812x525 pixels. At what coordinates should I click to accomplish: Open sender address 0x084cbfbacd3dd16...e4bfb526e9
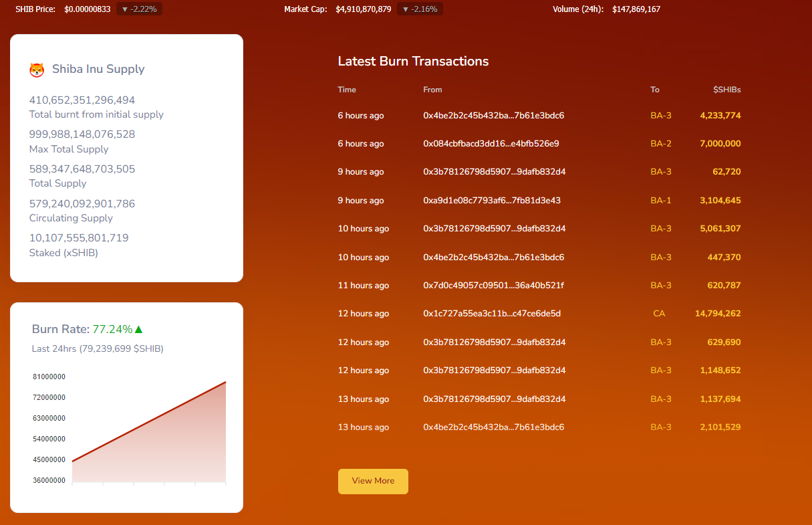pyautogui.click(x=491, y=144)
